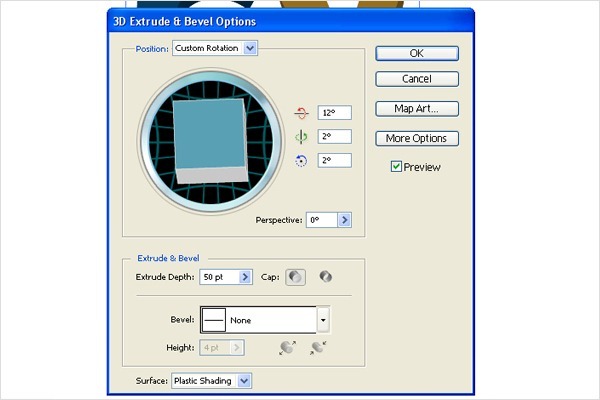
Task: Click the Extrude Depth 50 pt field
Action: pos(220,277)
